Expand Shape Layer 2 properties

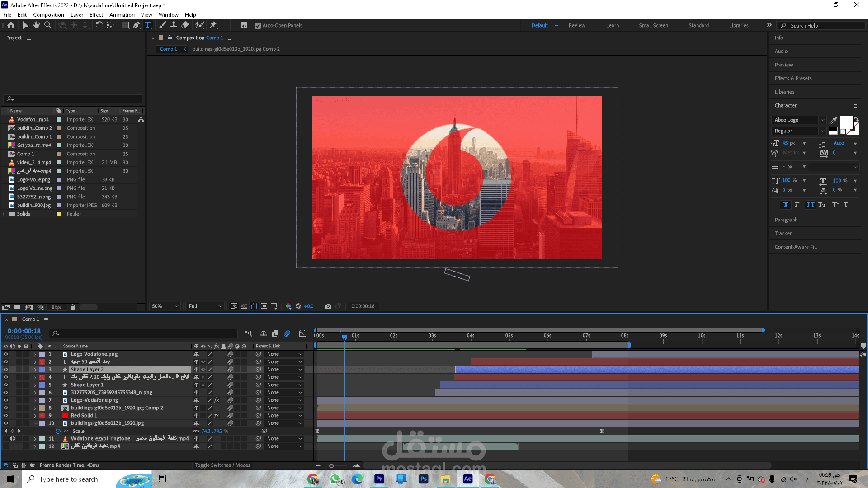(35, 370)
